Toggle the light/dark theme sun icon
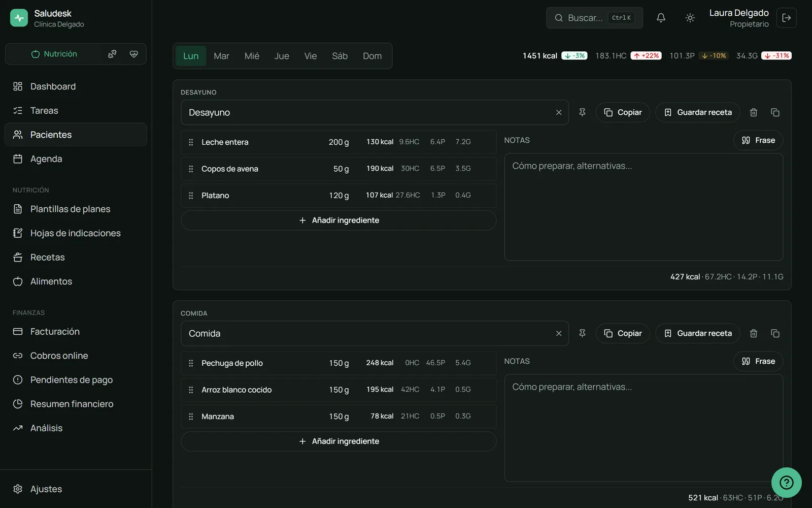 pos(690,18)
